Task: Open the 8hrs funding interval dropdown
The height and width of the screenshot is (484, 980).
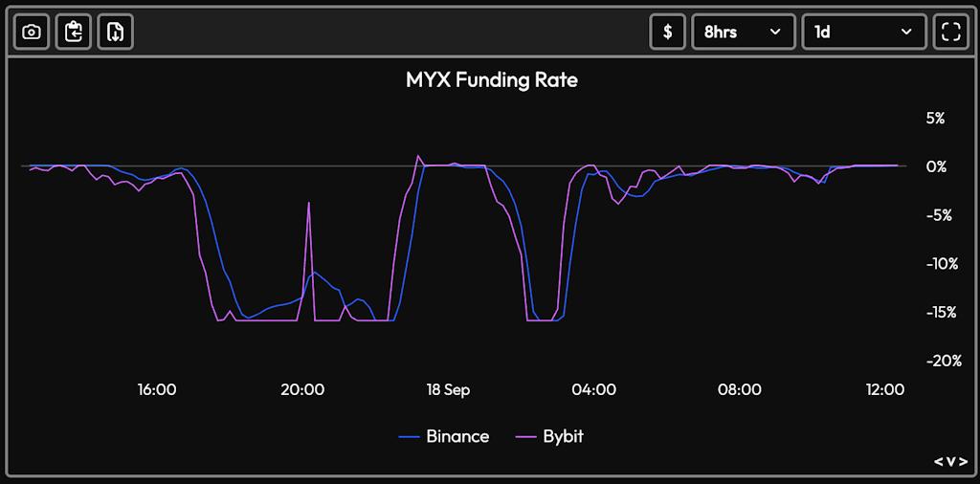Action: click(743, 32)
